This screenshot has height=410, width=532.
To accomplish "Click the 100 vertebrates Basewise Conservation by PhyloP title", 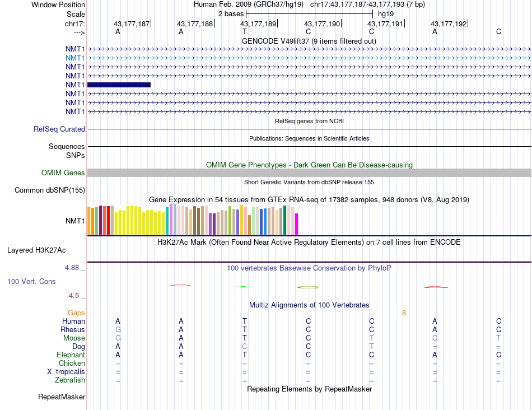I will [x=309, y=268].
